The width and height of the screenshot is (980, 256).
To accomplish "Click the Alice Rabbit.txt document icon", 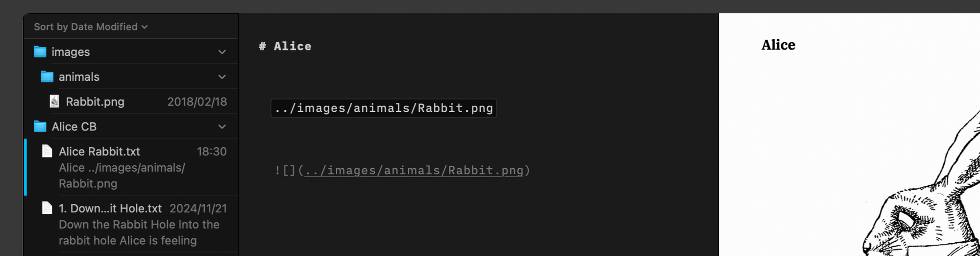I will click(x=47, y=151).
